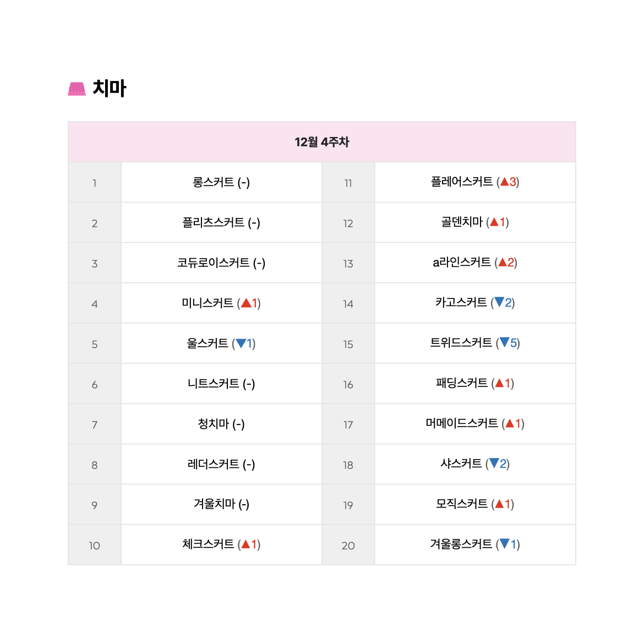
Task: Click the 12월 4주차 header
Action: point(322,142)
